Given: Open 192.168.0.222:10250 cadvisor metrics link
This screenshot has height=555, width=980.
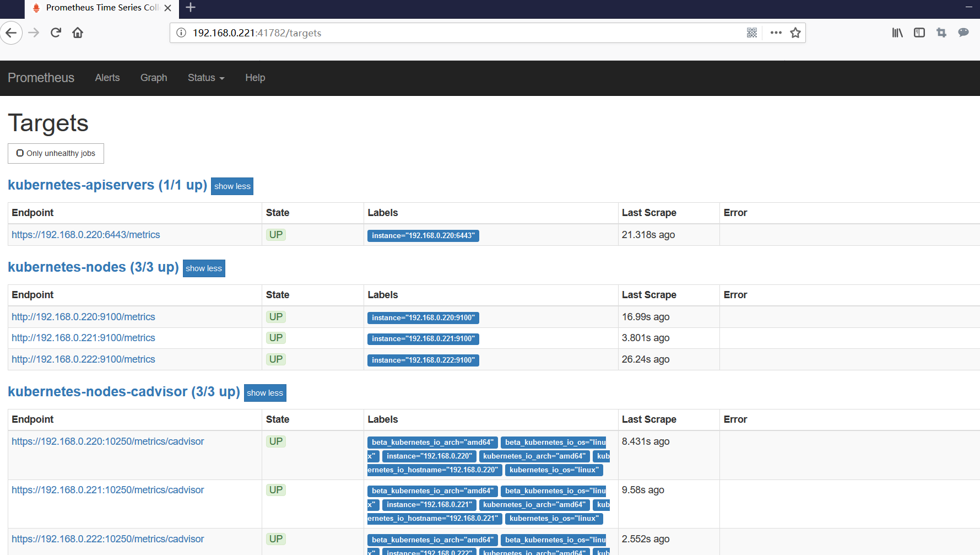Looking at the screenshot, I should tap(108, 539).
